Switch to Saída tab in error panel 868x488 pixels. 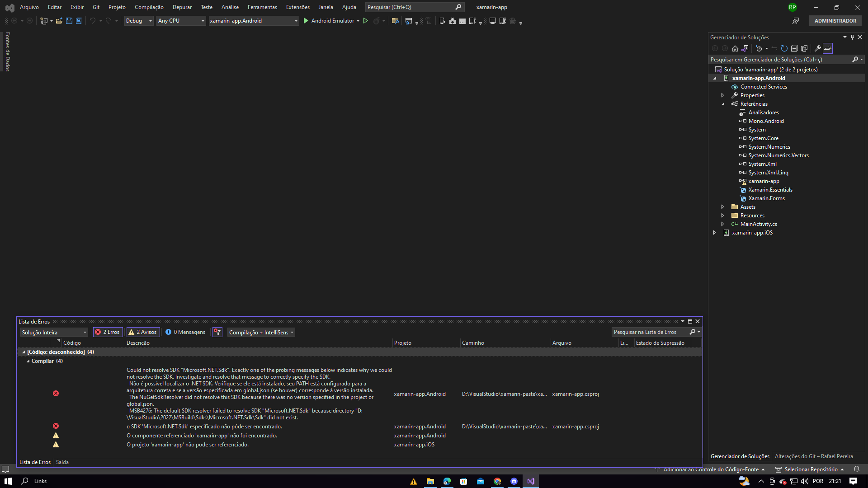62,462
